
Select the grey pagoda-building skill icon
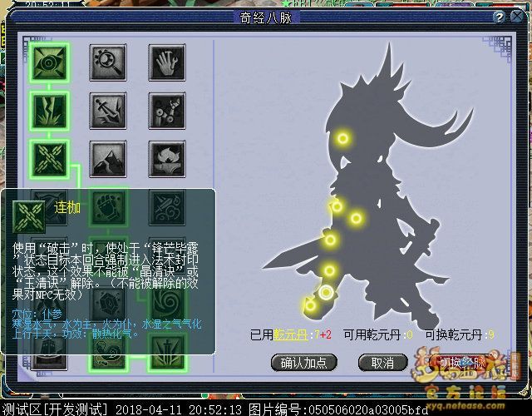[x=49, y=352]
